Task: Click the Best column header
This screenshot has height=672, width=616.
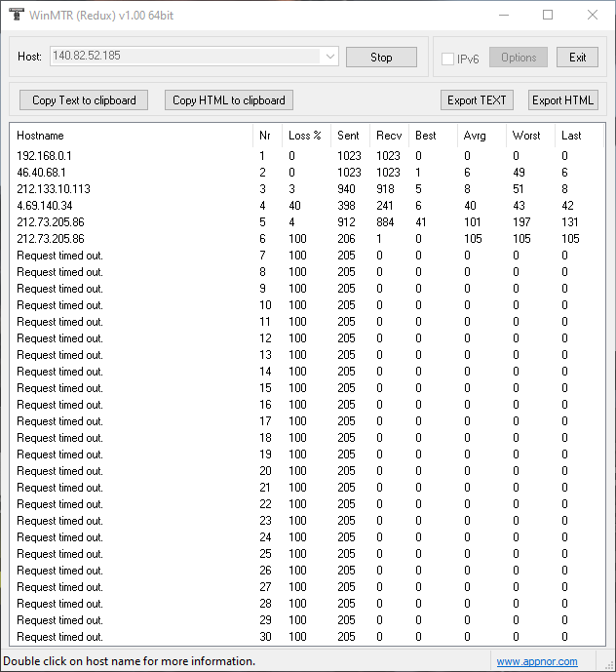Action: [x=433, y=136]
